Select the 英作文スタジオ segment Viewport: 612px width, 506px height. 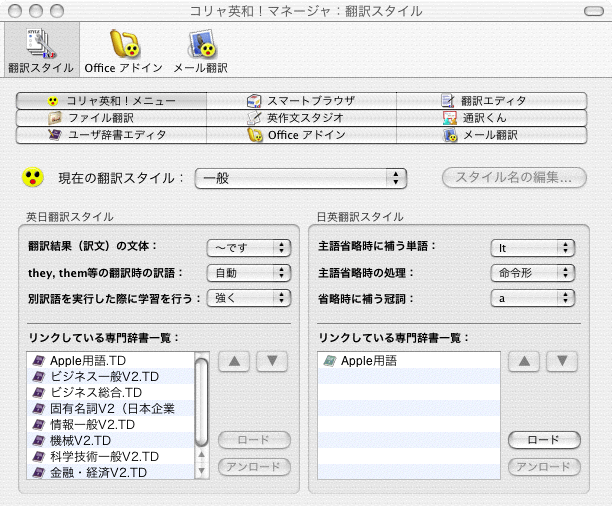[x=301, y=118]
